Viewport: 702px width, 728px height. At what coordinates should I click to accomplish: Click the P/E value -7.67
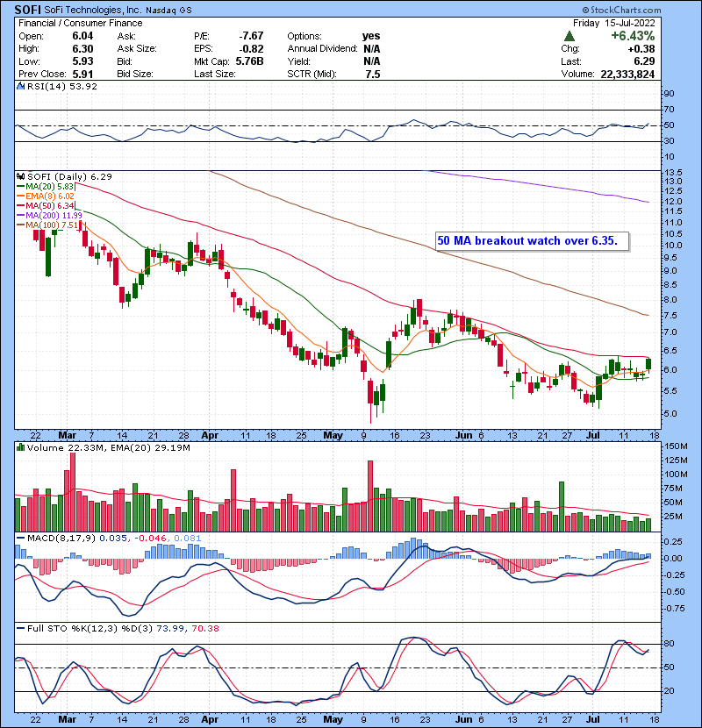[251, 36]
